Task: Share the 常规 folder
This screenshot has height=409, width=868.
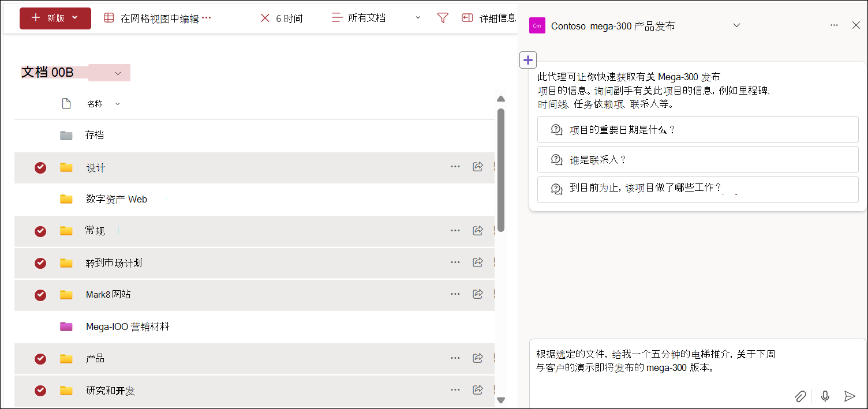Action: pyautogui.click(x=478, y=230)
